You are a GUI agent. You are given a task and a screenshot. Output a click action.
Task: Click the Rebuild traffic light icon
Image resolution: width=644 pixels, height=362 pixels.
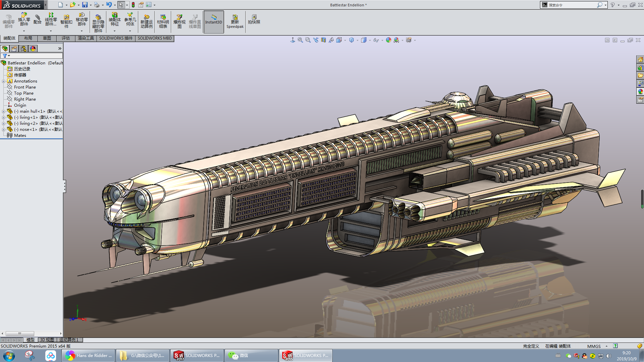point(133,5)
